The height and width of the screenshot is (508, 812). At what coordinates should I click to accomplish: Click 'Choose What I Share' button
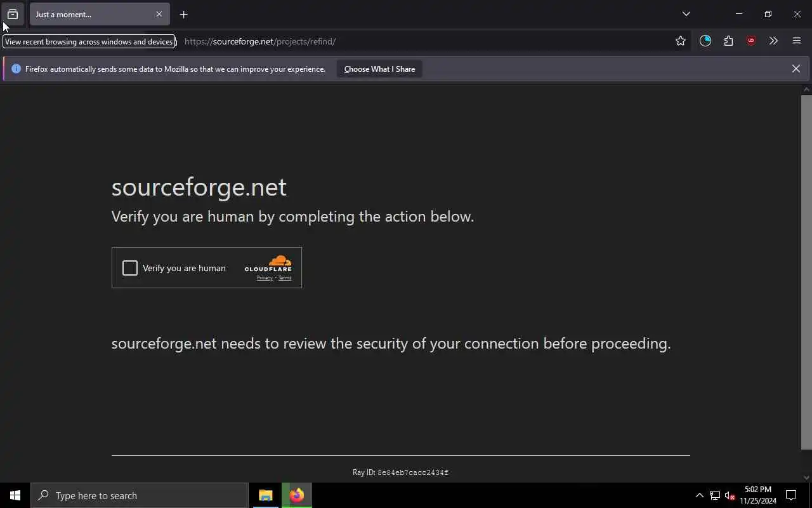(x=379, y=69)
